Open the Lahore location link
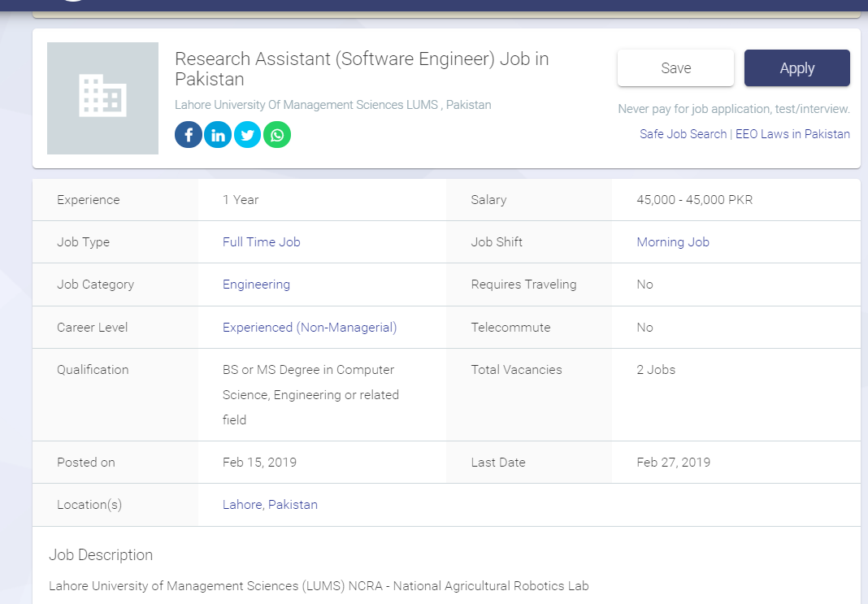The width and height of the screenshot is (868, 604). [x=241, y=505]
